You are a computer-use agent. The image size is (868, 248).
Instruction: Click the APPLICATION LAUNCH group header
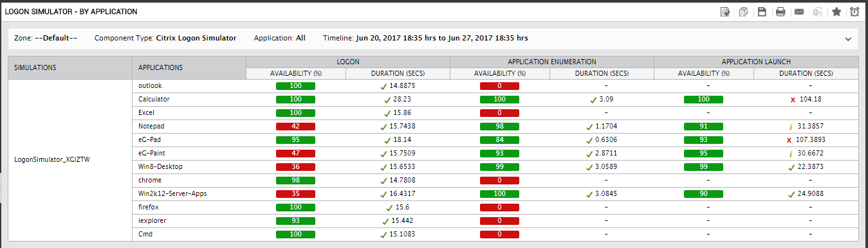pyautogui.click(x=755, y=61)
